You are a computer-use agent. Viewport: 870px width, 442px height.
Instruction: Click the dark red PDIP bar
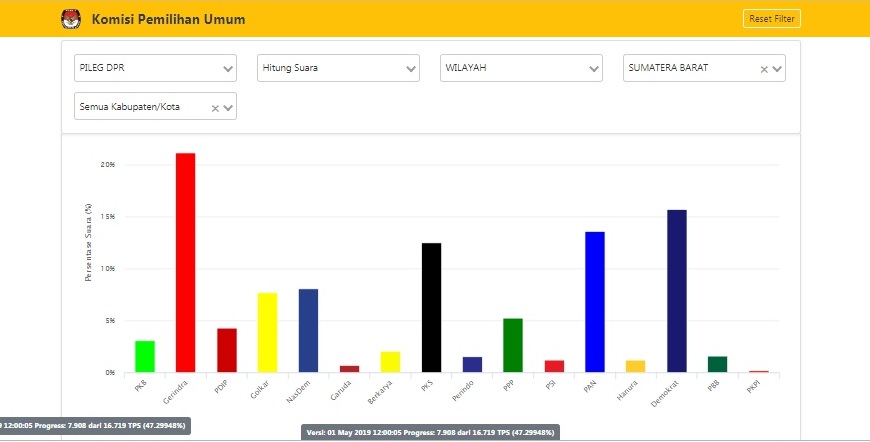[x=226, y=350]
